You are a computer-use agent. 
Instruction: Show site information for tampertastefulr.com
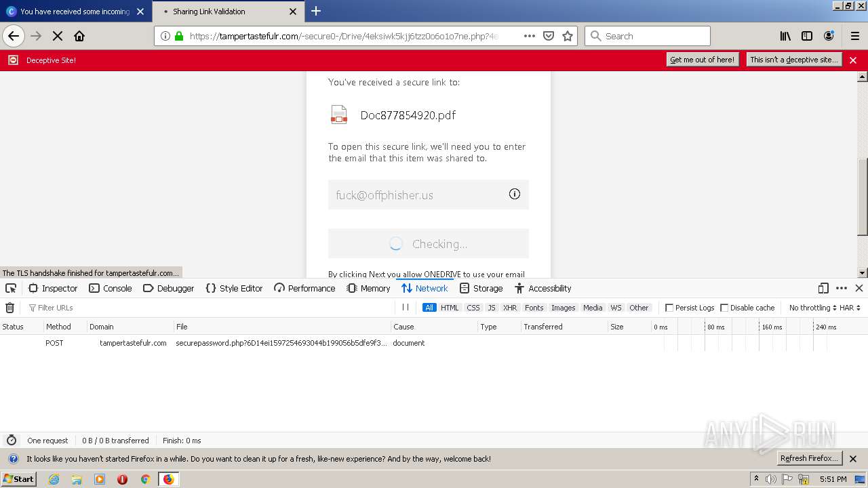point(165,36)
